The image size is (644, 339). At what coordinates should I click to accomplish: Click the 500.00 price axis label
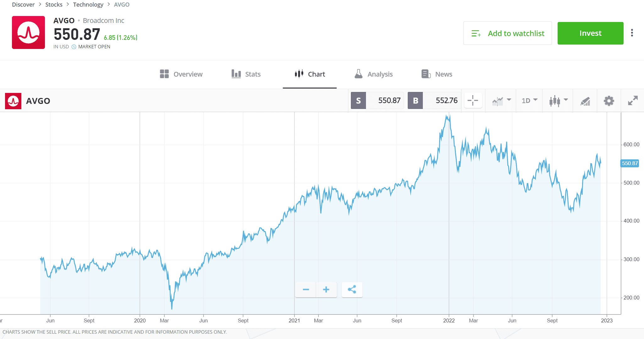pos(631,183)
